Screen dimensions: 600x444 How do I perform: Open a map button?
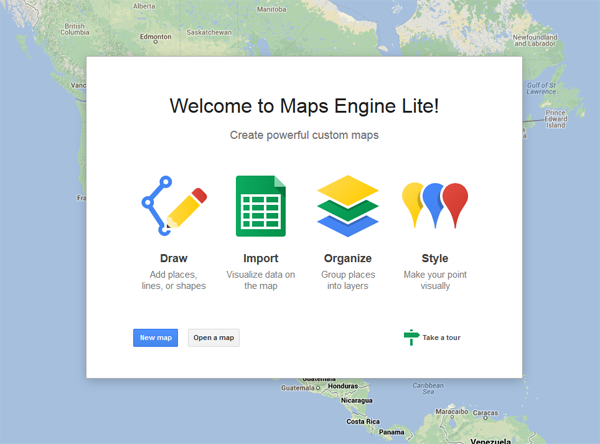pos(214,338)
